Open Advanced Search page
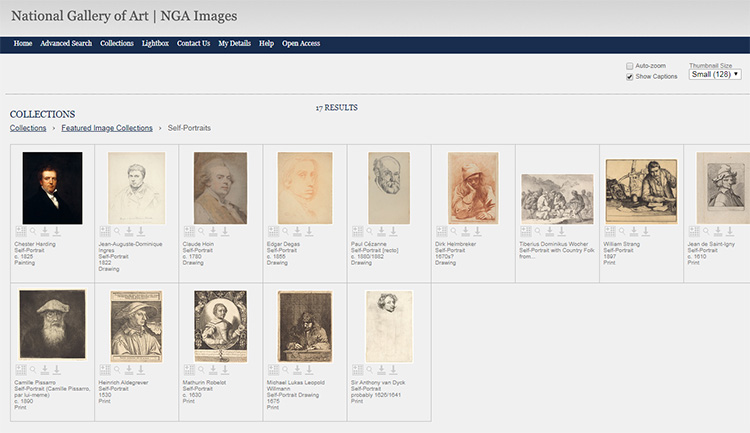The image size is (750, 433). pos(66,44)
